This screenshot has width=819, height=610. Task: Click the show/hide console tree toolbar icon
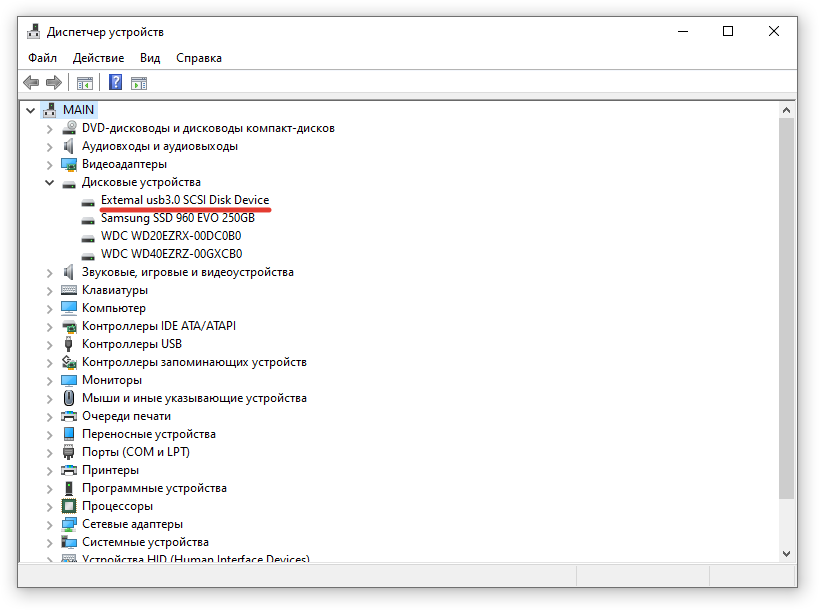(85, 83)
